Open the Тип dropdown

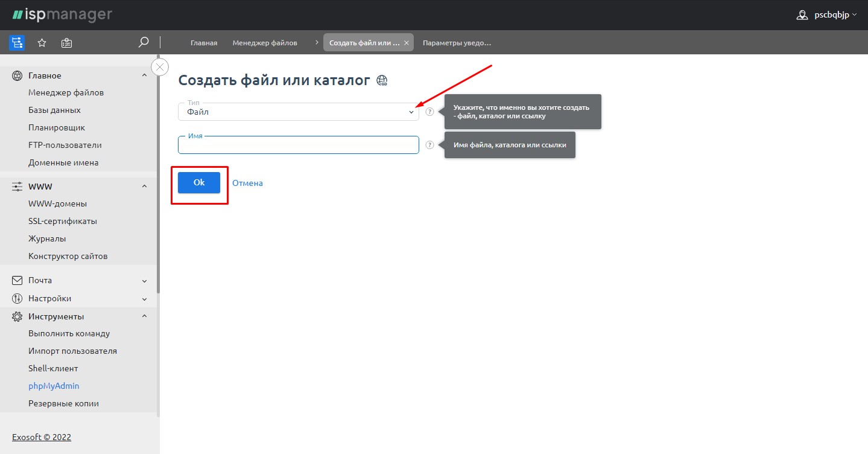[x=299, y=112]
